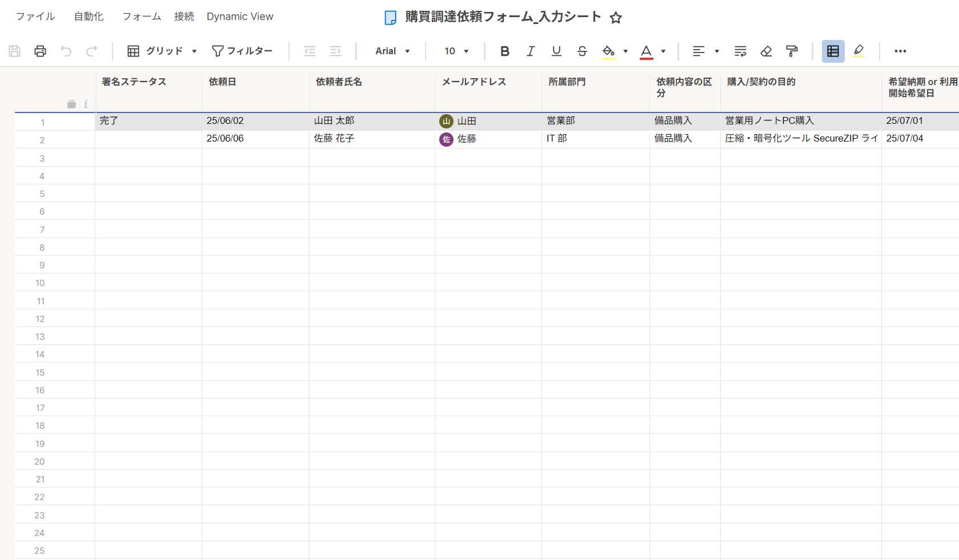Click the row info column icon
The image size is (959, 560).
[86, 104]
